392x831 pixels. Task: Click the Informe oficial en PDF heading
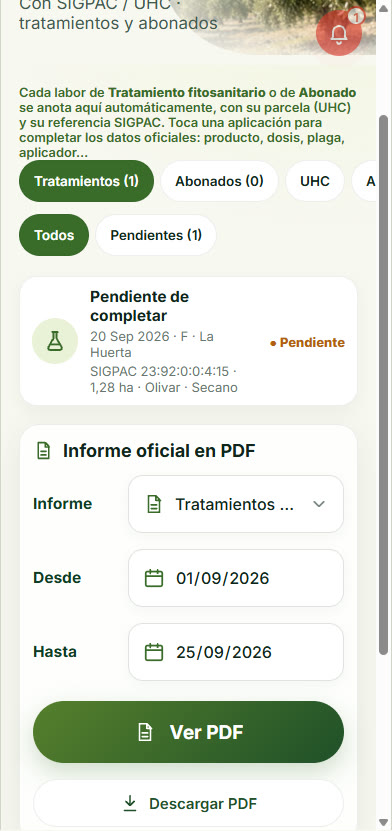tap(159, 452)
